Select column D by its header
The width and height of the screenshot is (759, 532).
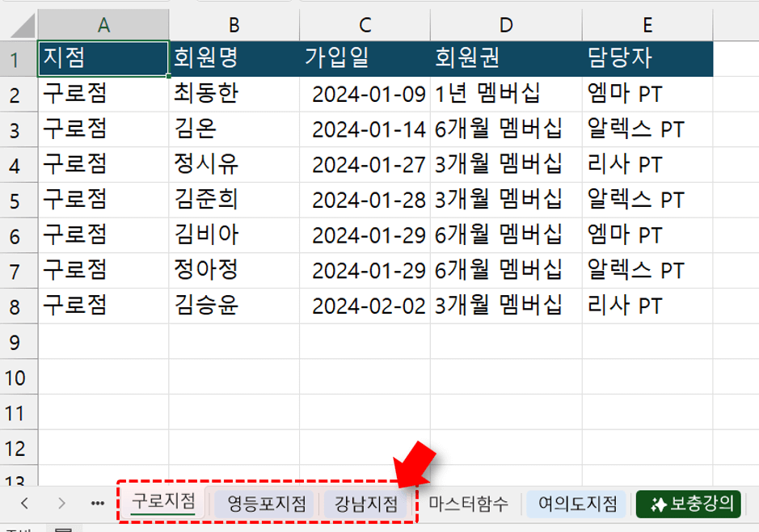[x=506, y=23]
